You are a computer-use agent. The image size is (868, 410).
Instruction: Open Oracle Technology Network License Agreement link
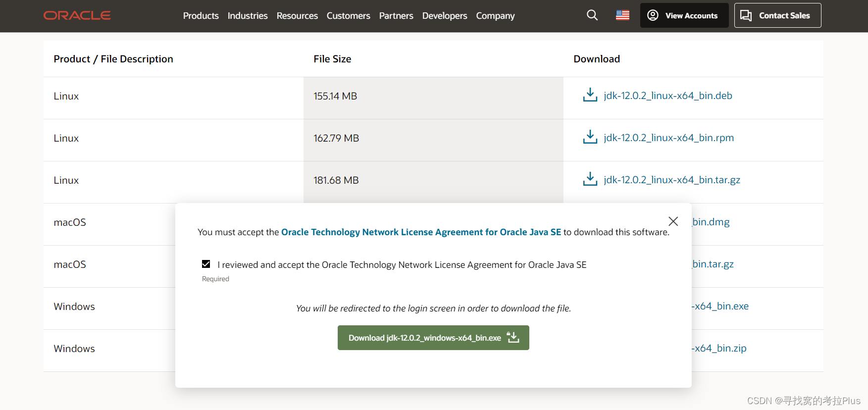tap(421, 232)
